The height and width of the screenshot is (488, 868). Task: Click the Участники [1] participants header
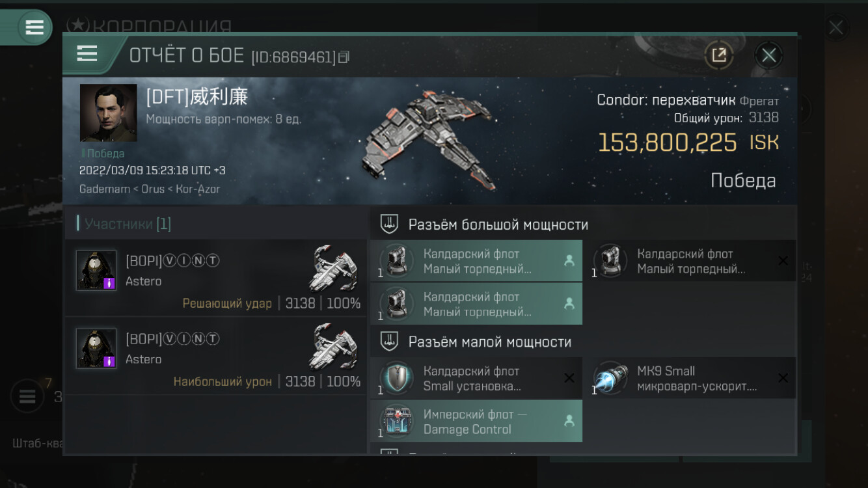coord(128,224)
